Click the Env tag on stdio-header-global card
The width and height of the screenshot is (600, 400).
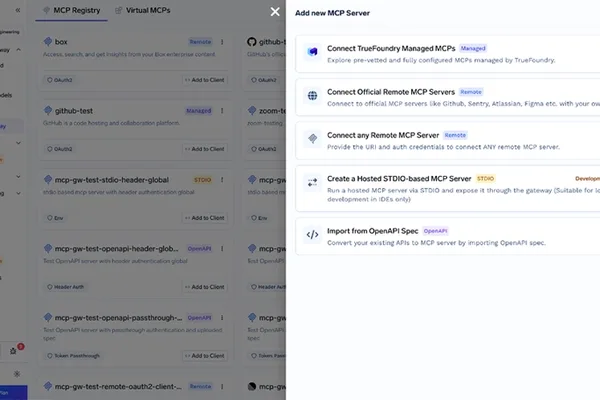(55, 218)
